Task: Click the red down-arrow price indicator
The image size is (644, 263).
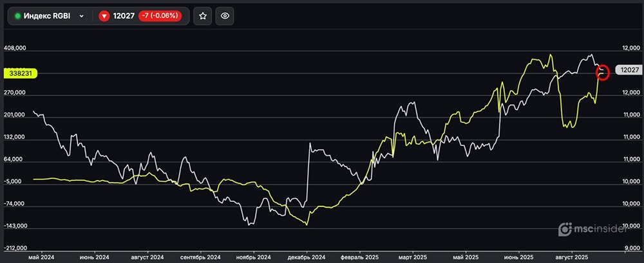Action: [104, 16]
